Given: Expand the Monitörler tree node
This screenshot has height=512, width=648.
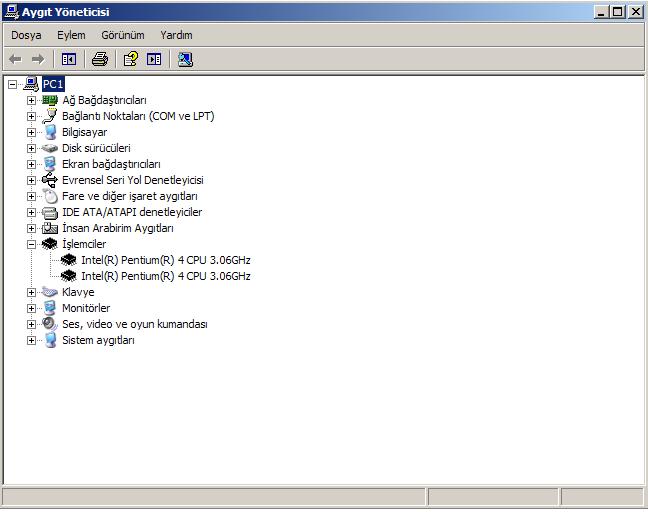Looking at the screenshot, I should 31,308.
